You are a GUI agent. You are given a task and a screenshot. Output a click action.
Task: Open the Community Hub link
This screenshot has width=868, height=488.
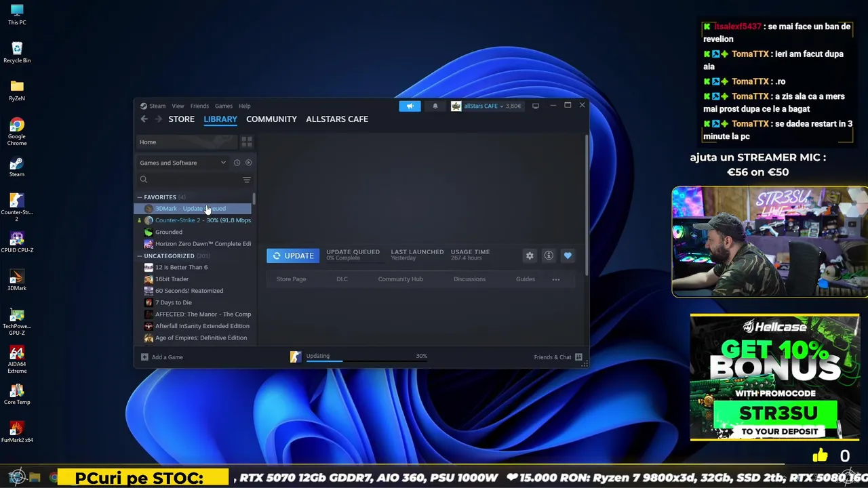(x=400, y=279)
